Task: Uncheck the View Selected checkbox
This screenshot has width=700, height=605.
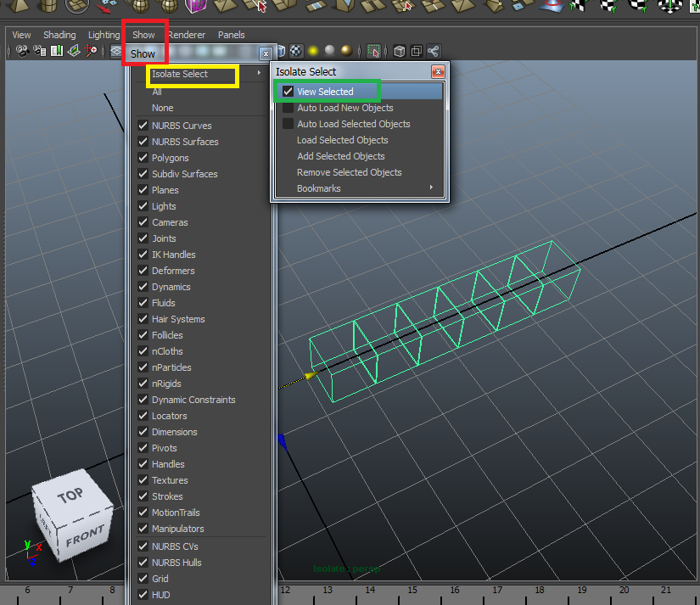Action: [288, 92]
